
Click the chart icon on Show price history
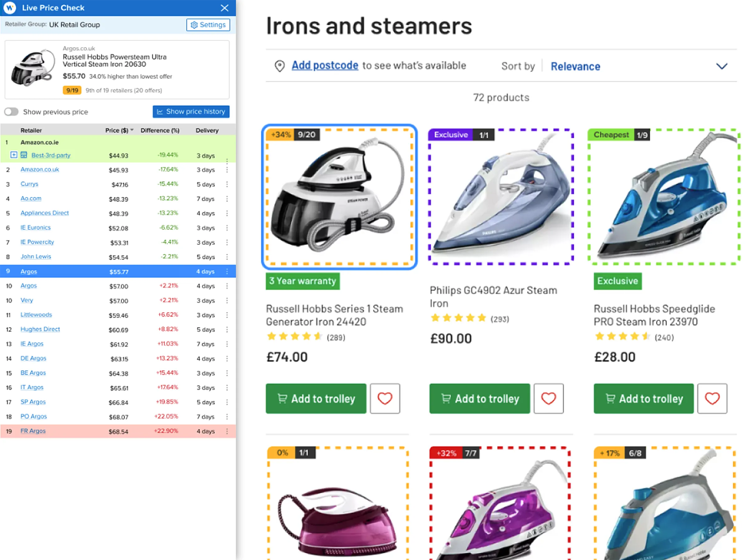[x=160, y=111]
